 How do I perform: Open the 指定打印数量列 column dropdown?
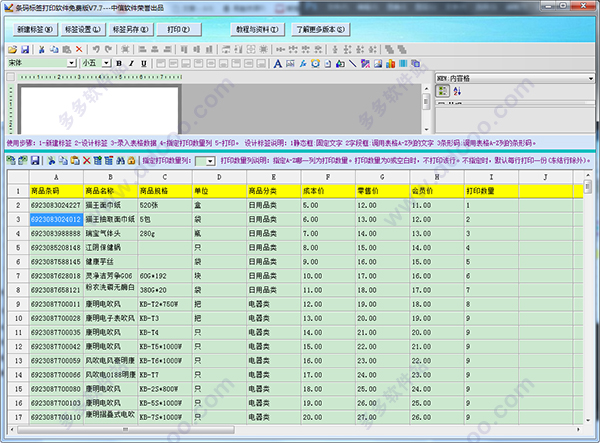[x=210, y=161]
